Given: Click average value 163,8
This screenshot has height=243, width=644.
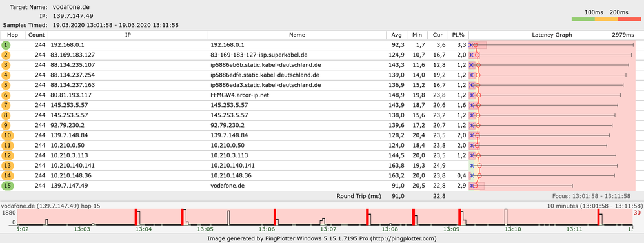Looking at the screenshot, I should click(x=397, y=166).
